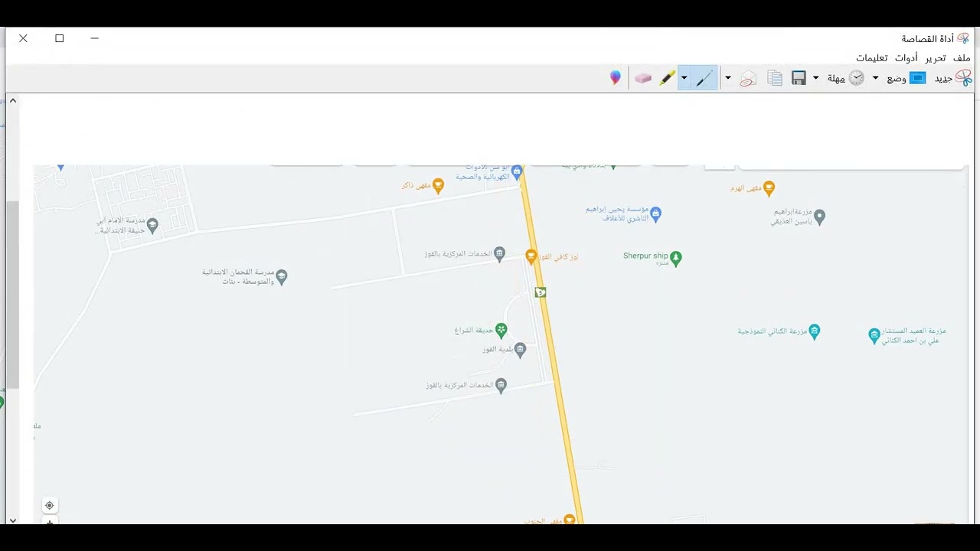Maximize the Snipping Tool window
The image size is (980, 551).
click(60, 38)
